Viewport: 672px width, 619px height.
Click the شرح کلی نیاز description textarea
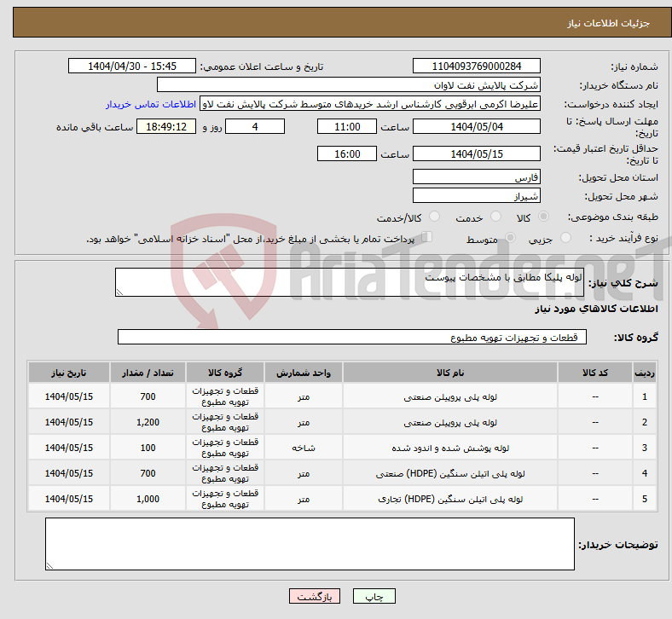(x=350, y=282)
